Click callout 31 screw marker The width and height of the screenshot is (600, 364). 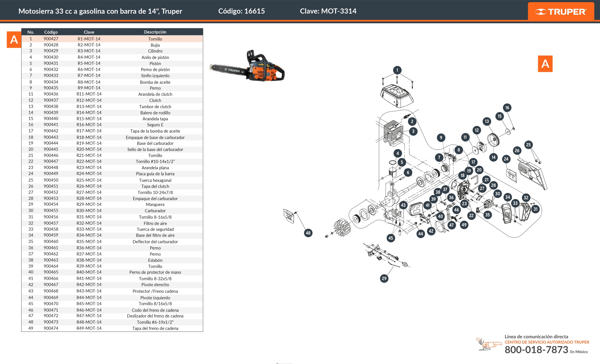pos(535,209)
